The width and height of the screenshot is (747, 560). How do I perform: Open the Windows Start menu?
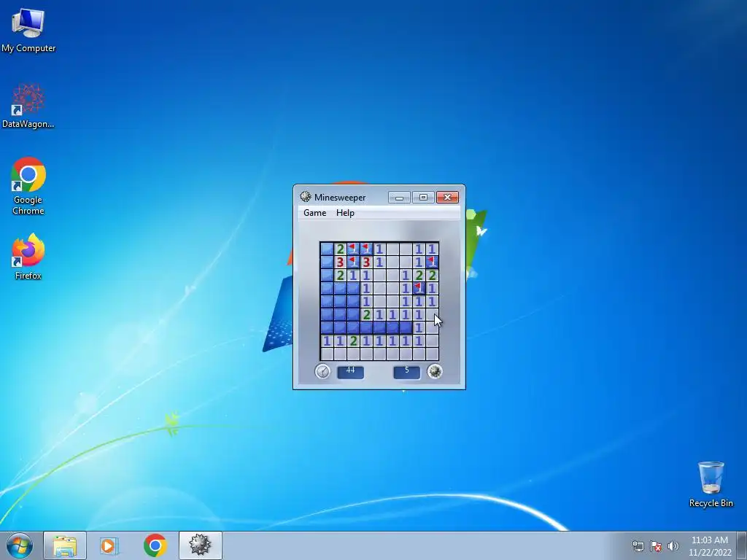(x=20, y=545)
